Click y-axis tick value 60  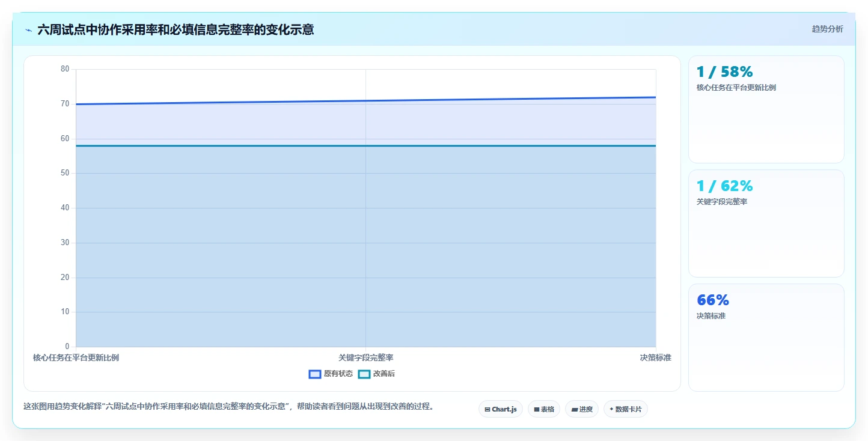(65, 139)
